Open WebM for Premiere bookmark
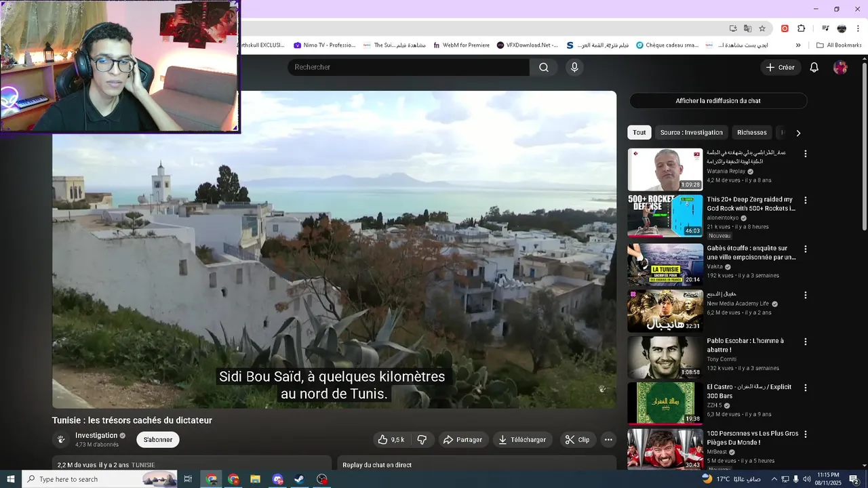This screenshot has height=488, width=868. pyautogui.click(x=461, y=45)
